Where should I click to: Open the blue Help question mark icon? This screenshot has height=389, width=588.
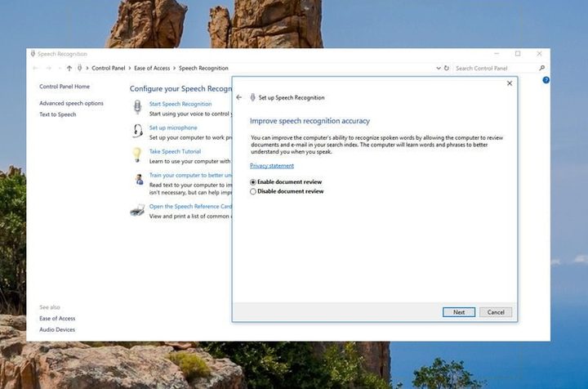[546, 80]
